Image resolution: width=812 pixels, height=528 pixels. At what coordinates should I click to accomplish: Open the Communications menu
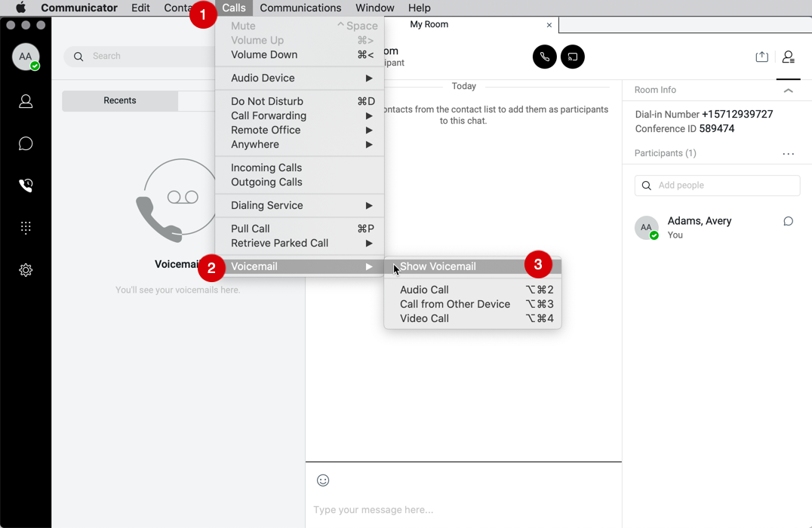click(x=300, y=8)
